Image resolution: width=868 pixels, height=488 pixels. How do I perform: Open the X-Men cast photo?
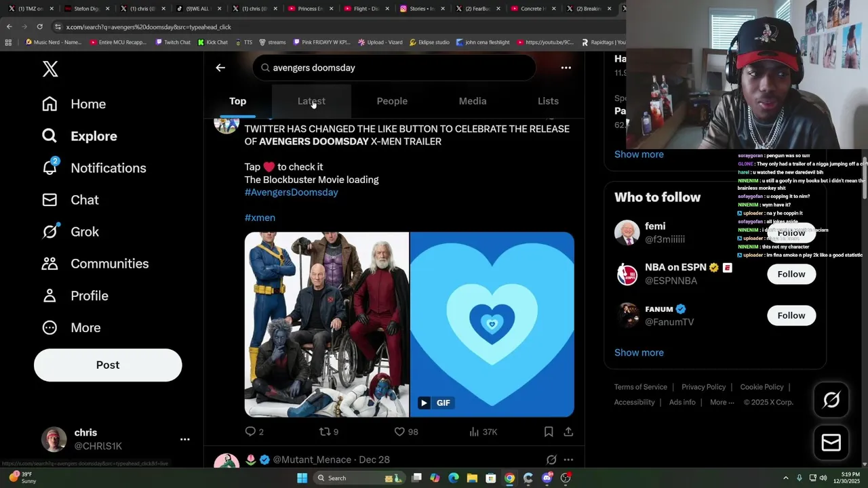[326, 325]
